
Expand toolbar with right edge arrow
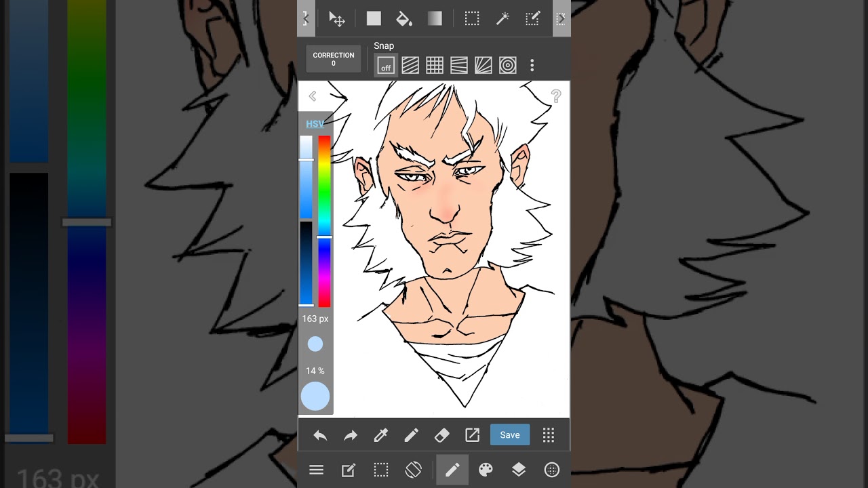click(561, 19)
